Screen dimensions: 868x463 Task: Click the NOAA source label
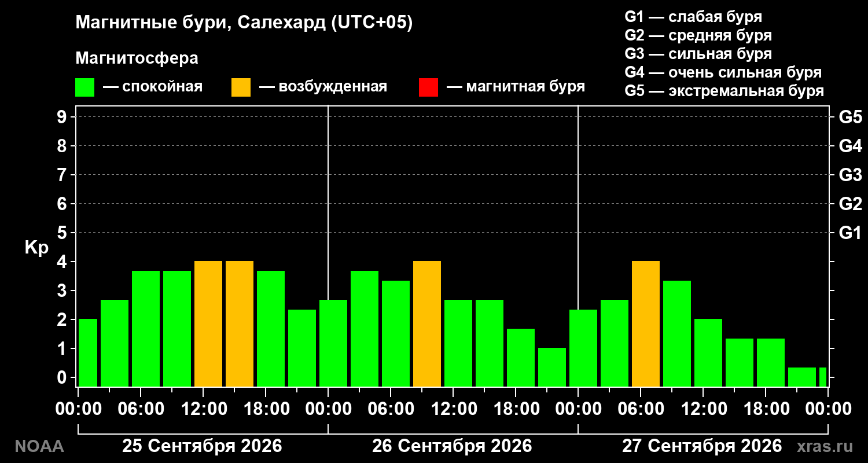(x=39, y=447)
